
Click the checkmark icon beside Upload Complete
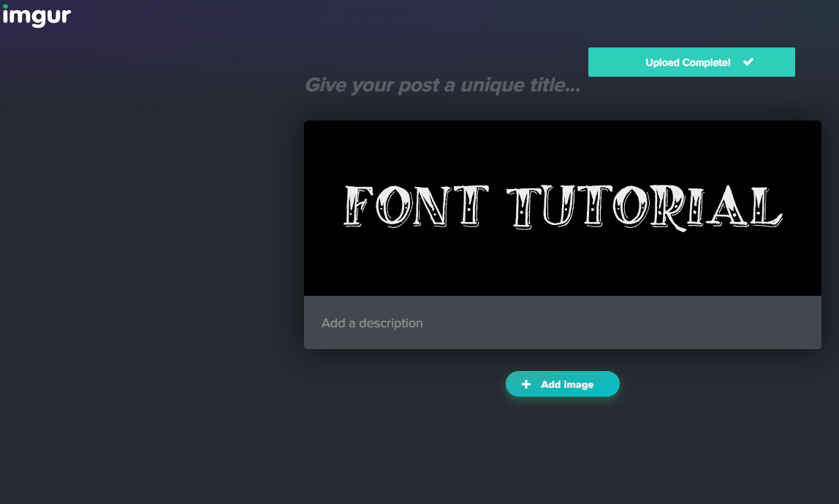tap(748, 62)
